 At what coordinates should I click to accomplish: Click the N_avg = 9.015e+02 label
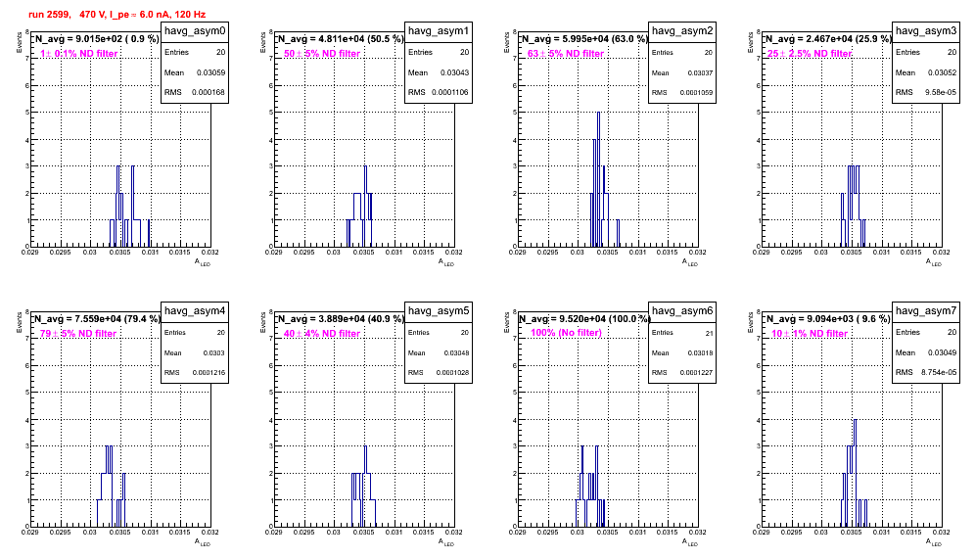pos(96,39)
